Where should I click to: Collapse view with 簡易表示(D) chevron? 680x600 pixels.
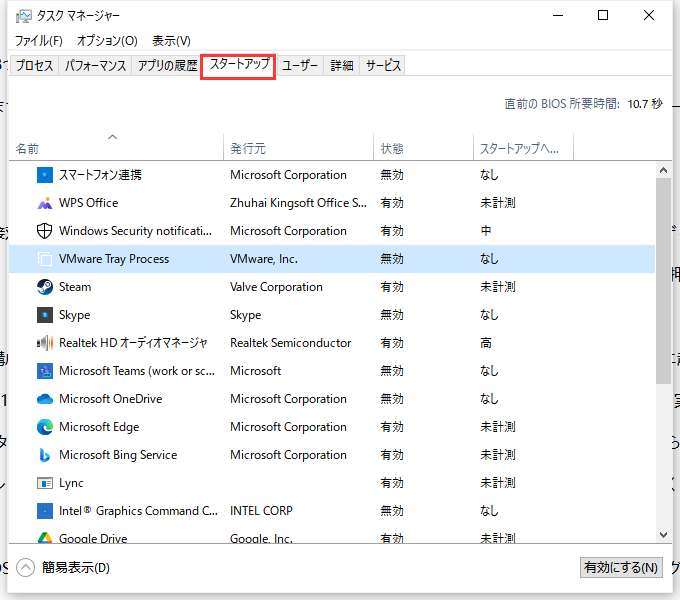tap(26, 567)
